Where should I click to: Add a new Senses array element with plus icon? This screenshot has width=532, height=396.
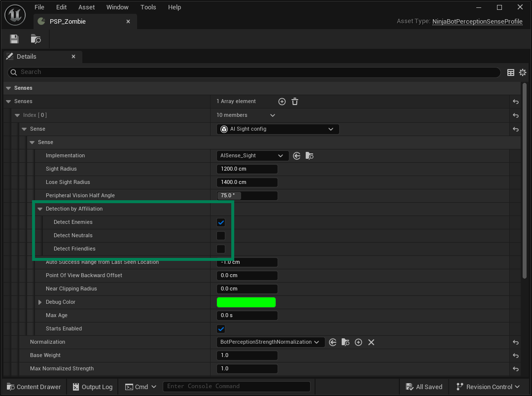[282, 101]
